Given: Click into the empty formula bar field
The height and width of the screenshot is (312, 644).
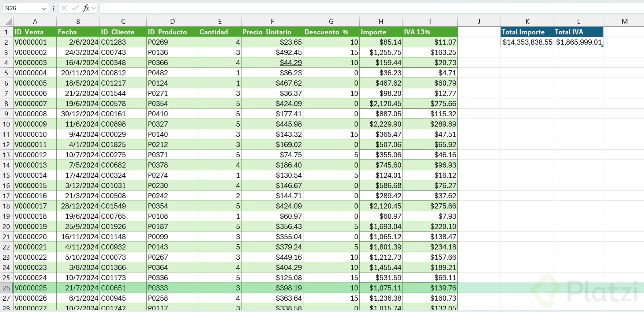Looking at the screenshot, I should click(371, 8).
